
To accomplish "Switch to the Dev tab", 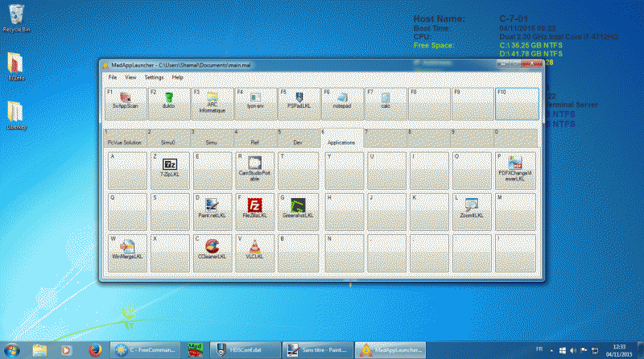I will (298, 138).
